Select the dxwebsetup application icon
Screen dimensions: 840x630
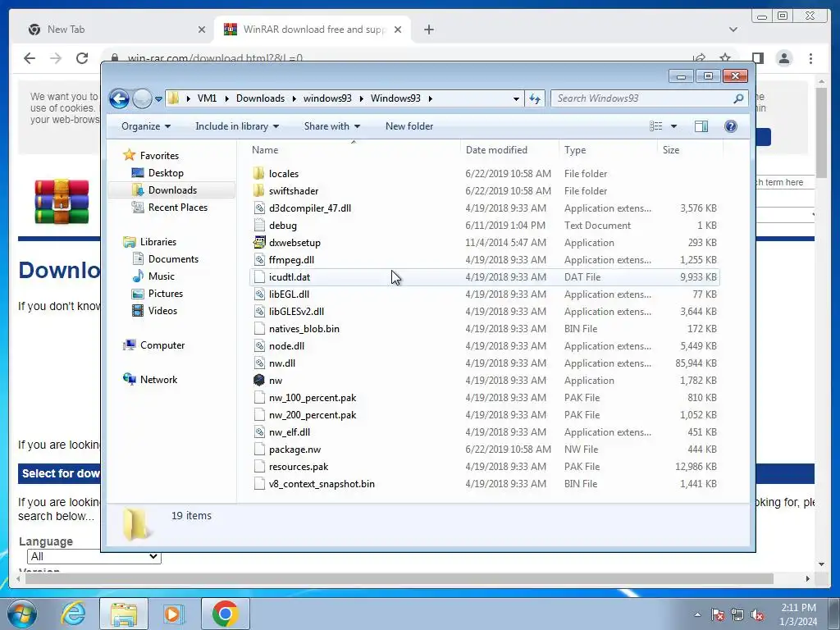(x=259, y=243)
